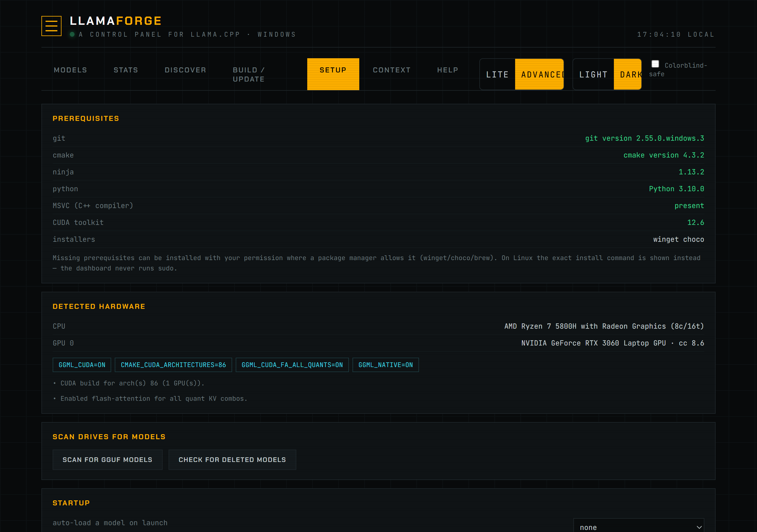
Task: Click the Prerequisites section heading
Action: click(86, 118)
